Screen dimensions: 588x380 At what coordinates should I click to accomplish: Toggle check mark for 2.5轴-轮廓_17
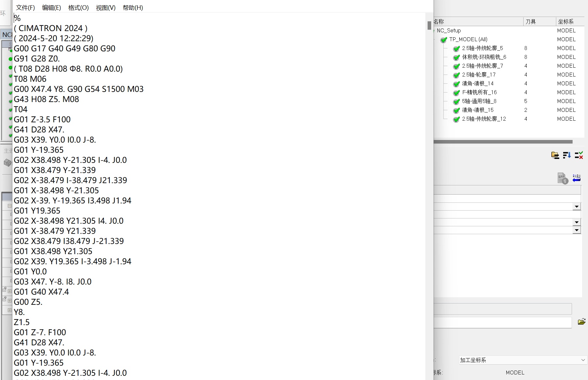click(x=457, y=75)
